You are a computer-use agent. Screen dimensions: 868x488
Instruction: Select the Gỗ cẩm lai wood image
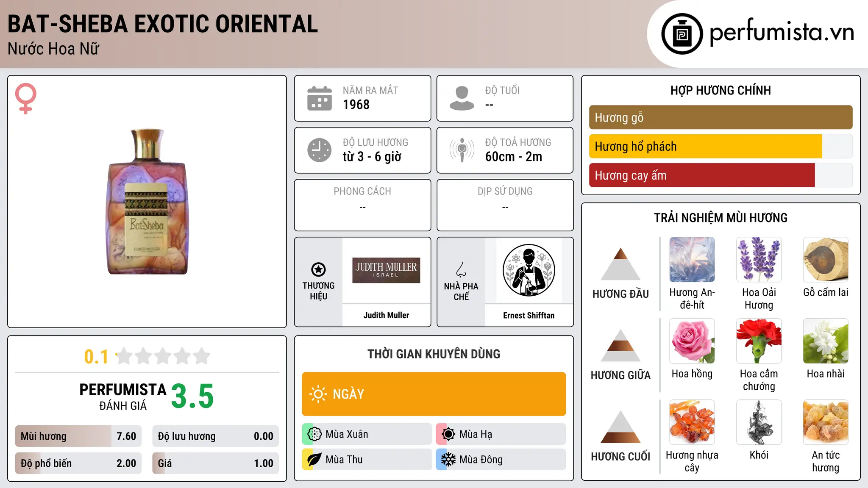point(826,259)
